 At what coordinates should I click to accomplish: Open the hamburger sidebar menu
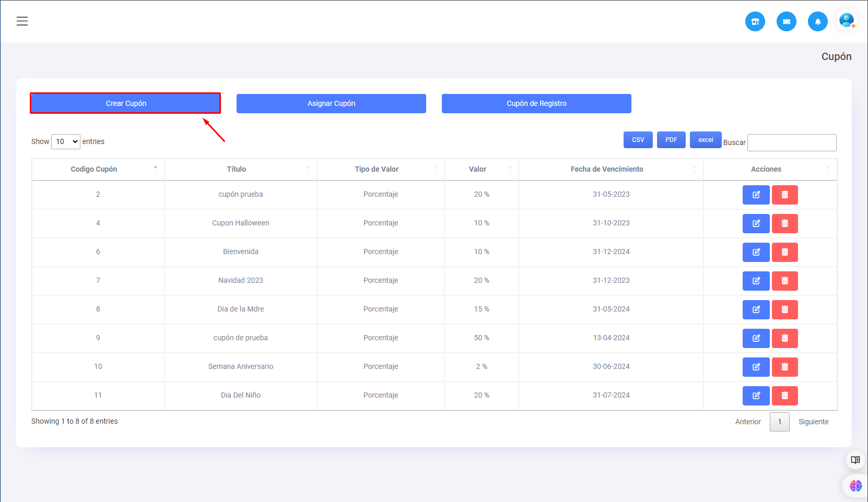coord(22,21)
